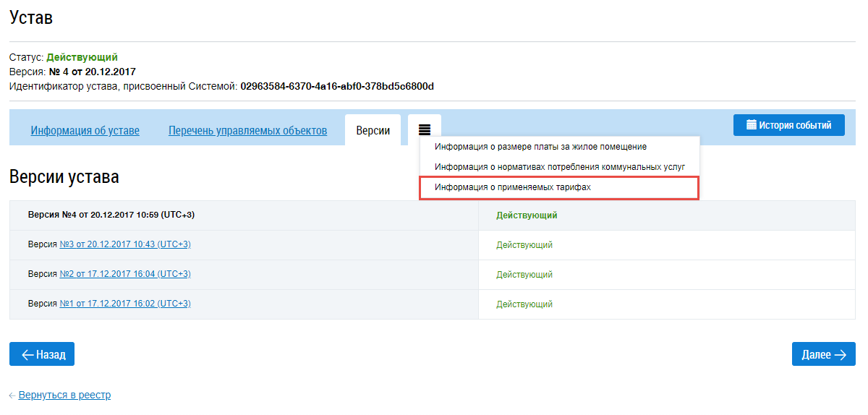Click 'Действующий' status in the Версия №4 row
Viewport: 868px width, 415px height.
[x=527, y=215]
